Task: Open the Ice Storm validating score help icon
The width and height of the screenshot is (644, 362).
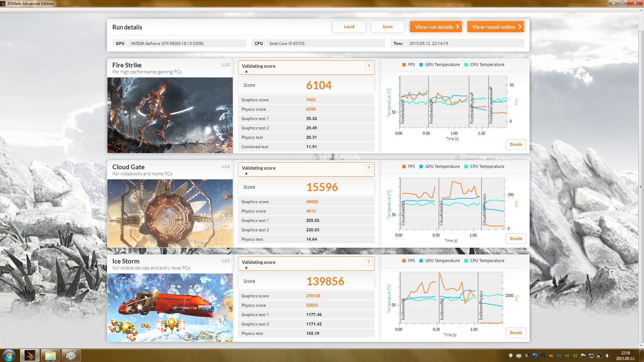Action: coord(369,262)
